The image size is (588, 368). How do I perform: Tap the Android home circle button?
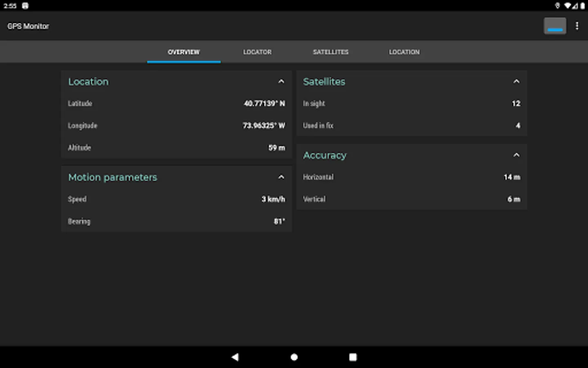[294, 357]
